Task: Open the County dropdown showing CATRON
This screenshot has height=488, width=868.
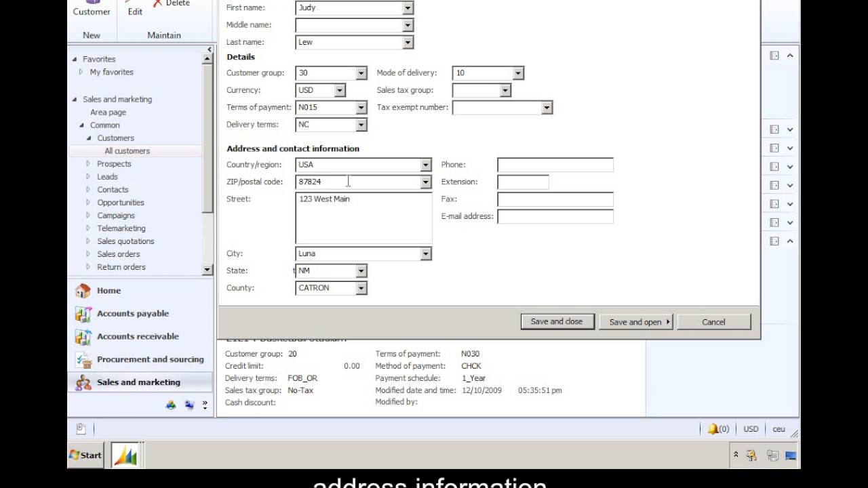Action: tap(361, 288)
